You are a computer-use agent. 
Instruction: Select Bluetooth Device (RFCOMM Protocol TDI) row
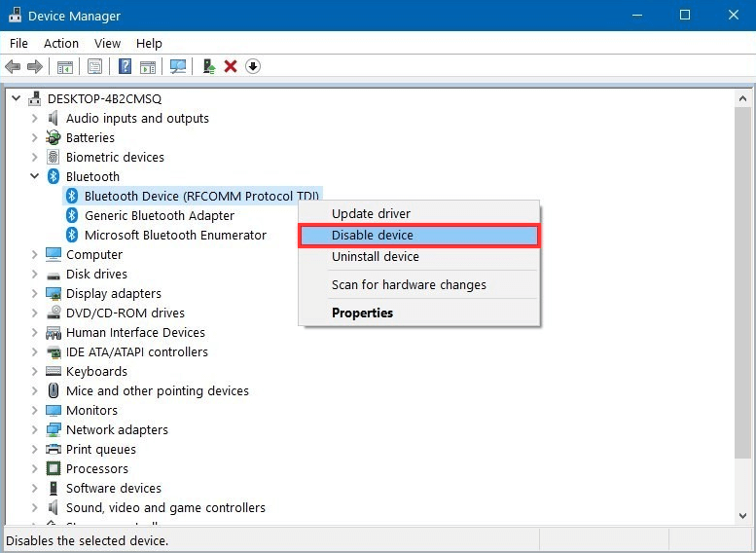click(193, 196)
